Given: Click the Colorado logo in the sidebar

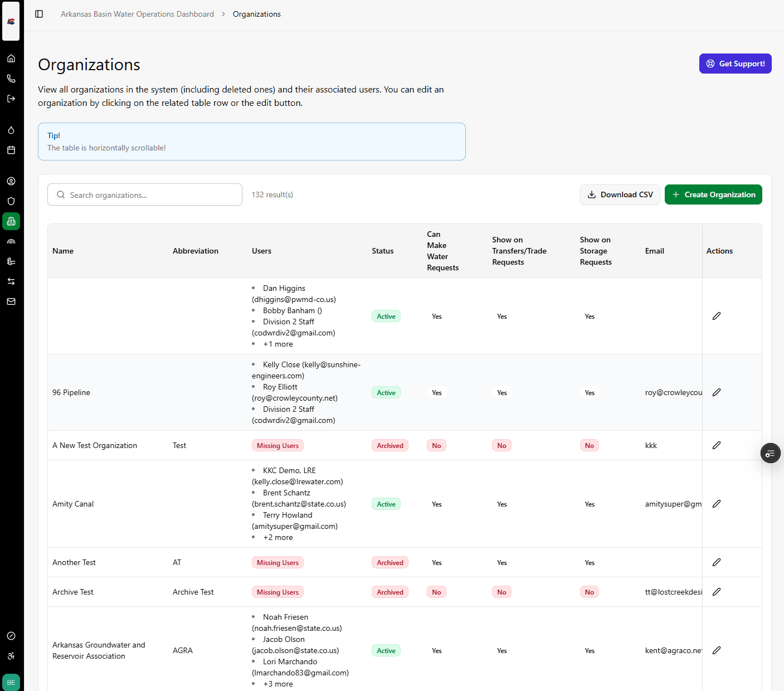Looking at the screenshot, I should pos(11,21).
